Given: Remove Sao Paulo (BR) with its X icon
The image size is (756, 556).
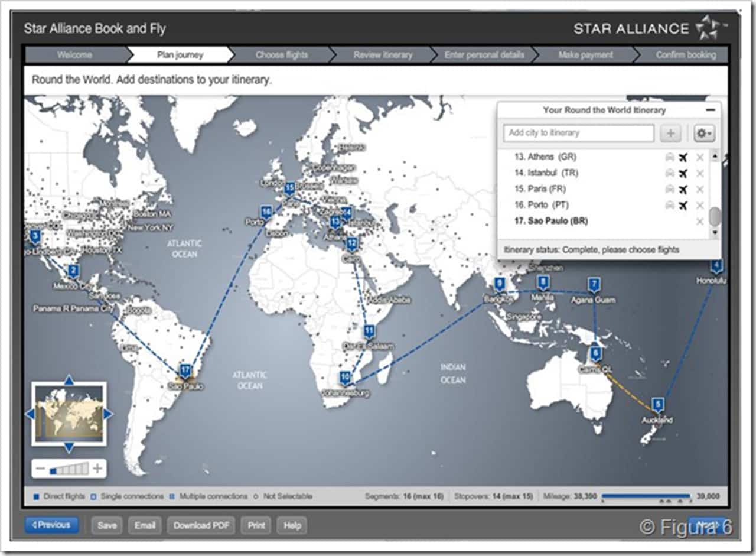Looking at the screenshot, I should (x=700, y=222).
